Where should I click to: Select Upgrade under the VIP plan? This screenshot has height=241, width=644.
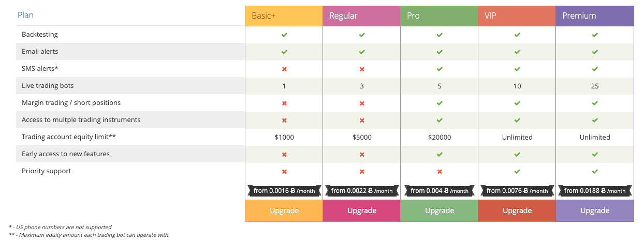tap(517, 210)
